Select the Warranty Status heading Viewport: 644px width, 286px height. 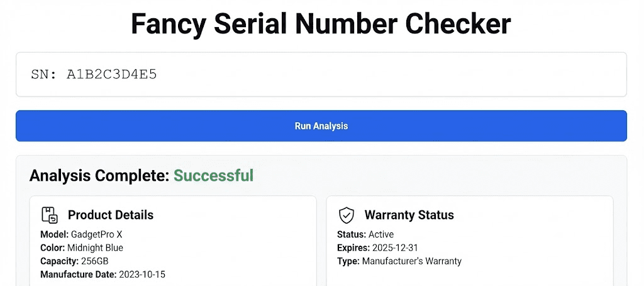coord(409,215)
